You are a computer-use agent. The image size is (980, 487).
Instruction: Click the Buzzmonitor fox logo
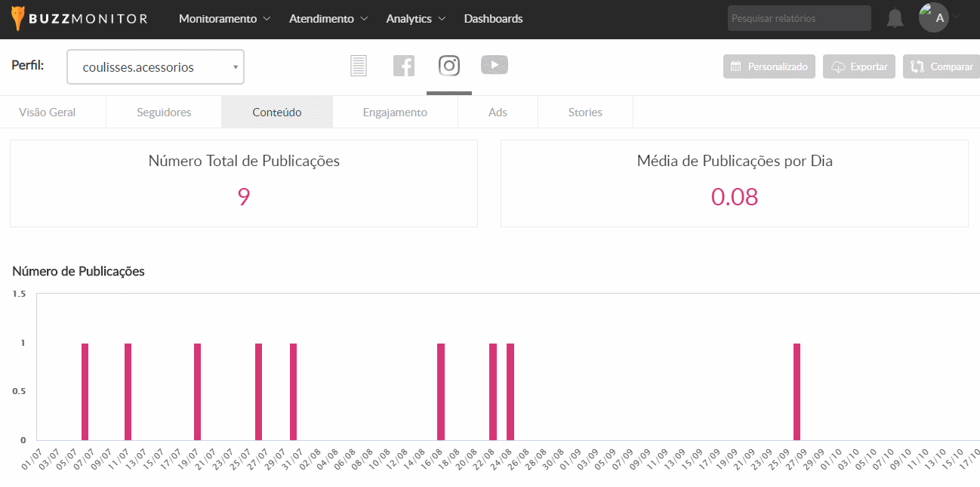(18, 19)
